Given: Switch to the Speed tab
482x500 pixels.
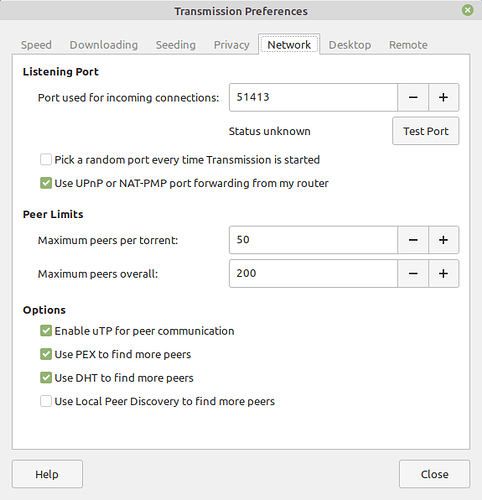Looking at the screenshot, I should coord(36,45).
